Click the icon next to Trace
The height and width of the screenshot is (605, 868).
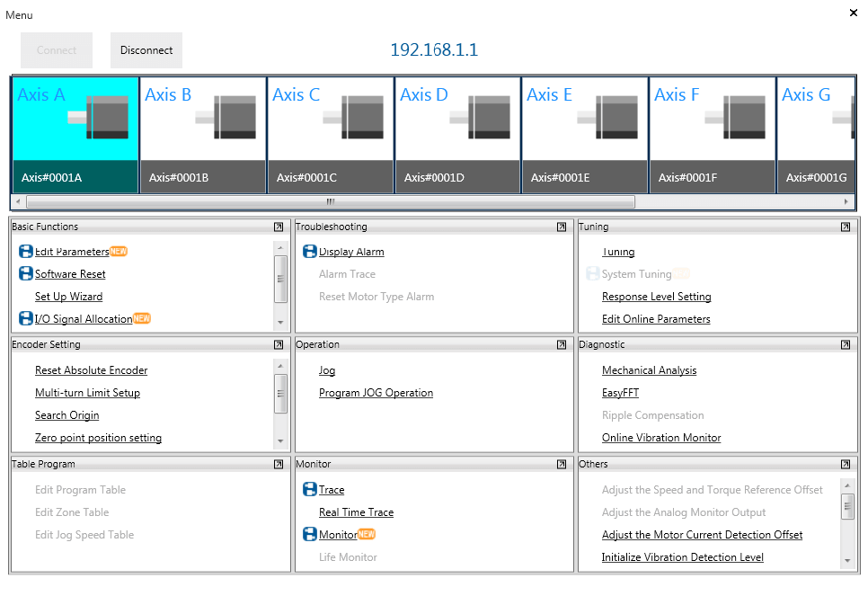pos(310,490)
